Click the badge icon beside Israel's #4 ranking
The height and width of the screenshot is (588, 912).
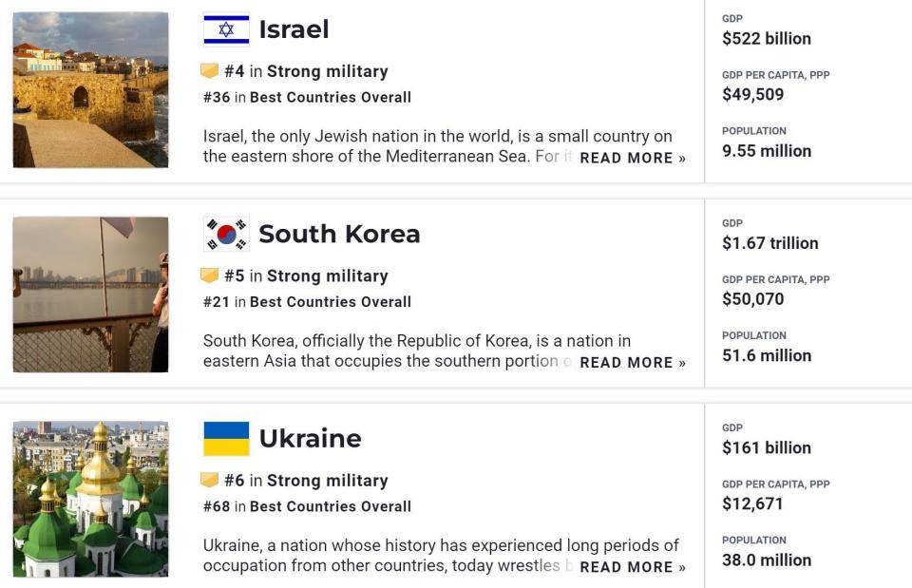pos(210,71)
